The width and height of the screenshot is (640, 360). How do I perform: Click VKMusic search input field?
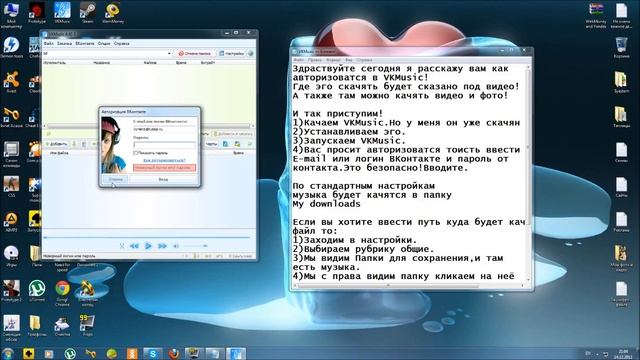[105, 53]
